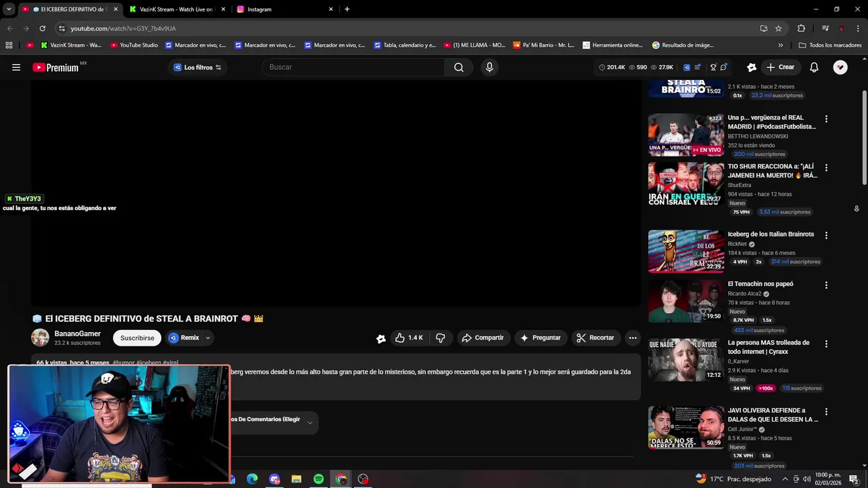Switch to the VazinK Stream tab
The height and width of the screenshot is (488, 868).
177,9
